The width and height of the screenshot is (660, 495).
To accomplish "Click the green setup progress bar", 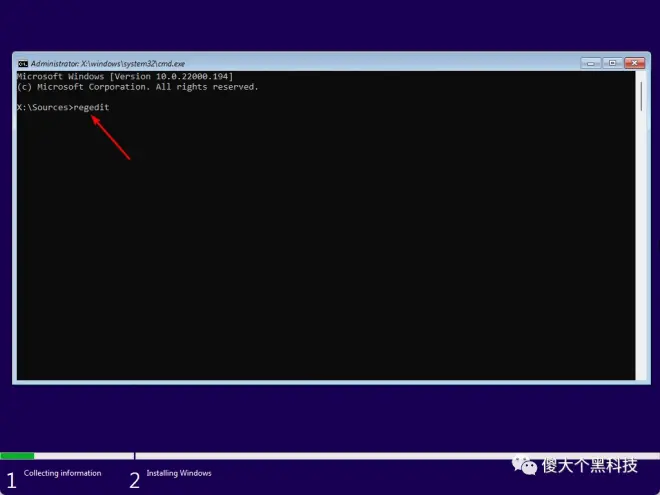I will click(17, 456).
